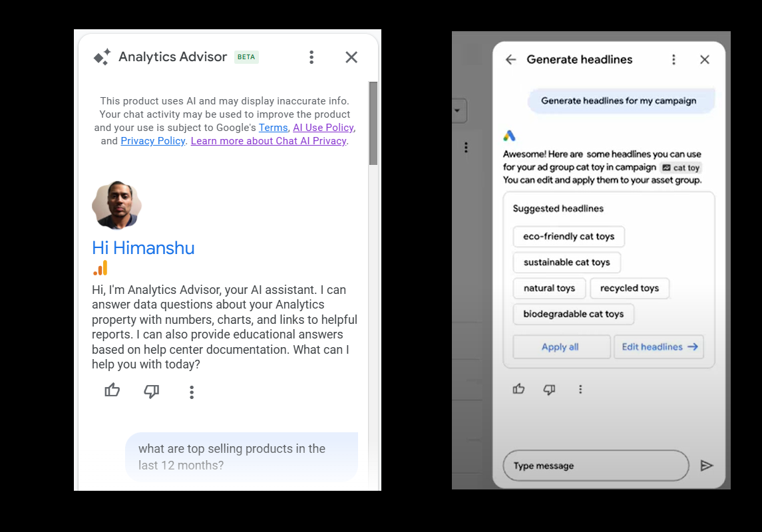
Task: Click the send message paper plane icon
Action: point(708,465)
